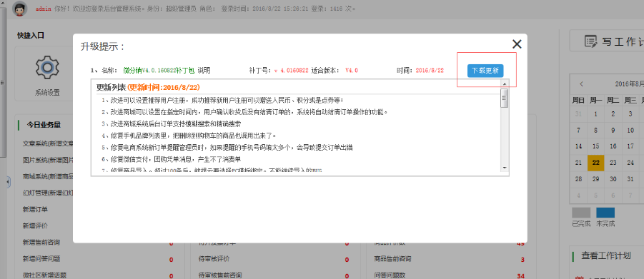Open 问答问题数 statistics entry
Viewport: 644px width, 279px height.
click(390, 275)
